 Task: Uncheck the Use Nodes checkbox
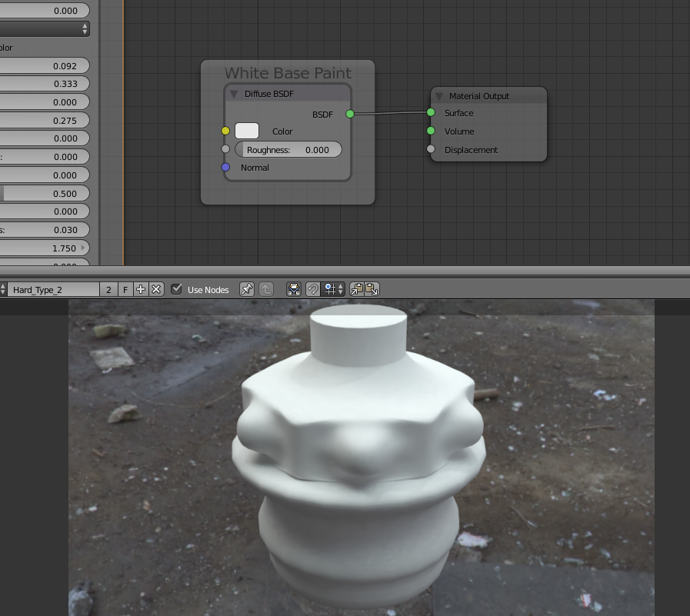point(176,289)
